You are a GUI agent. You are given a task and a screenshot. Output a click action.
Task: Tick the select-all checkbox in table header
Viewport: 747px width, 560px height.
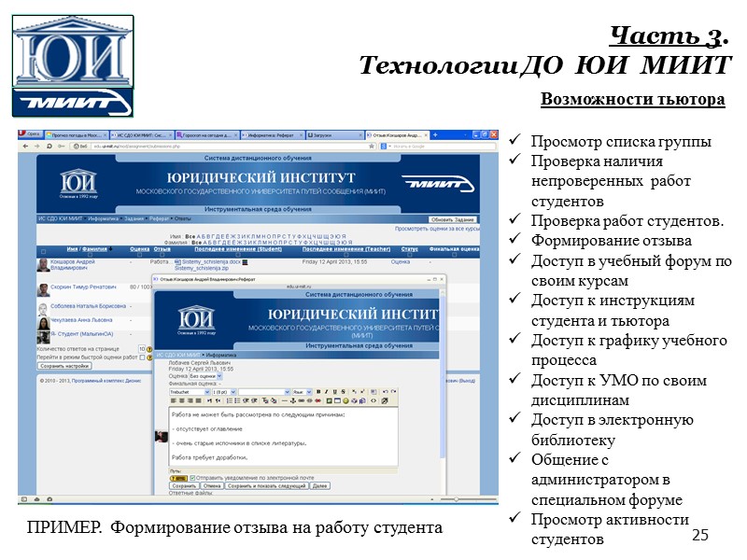pyautogui.click(x=43, y=250)
